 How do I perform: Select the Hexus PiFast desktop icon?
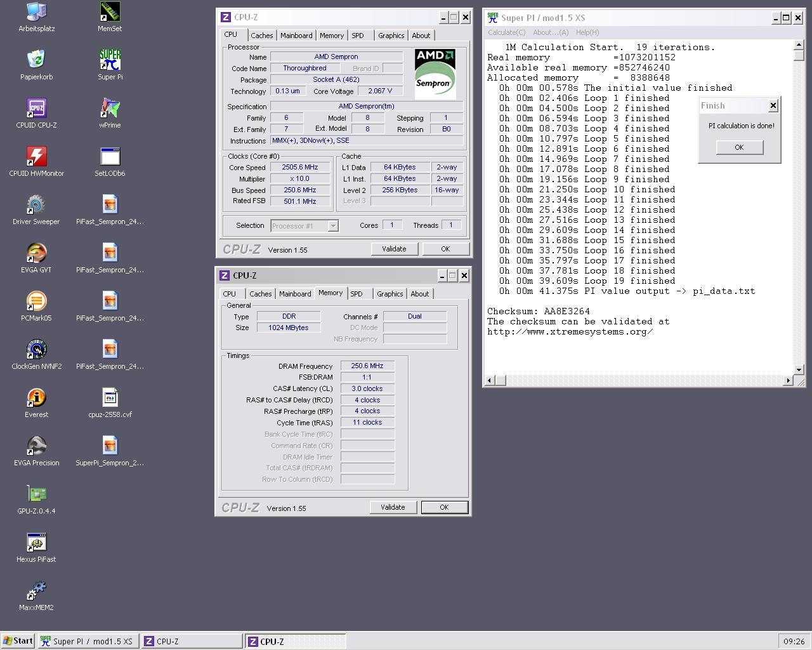36,548
